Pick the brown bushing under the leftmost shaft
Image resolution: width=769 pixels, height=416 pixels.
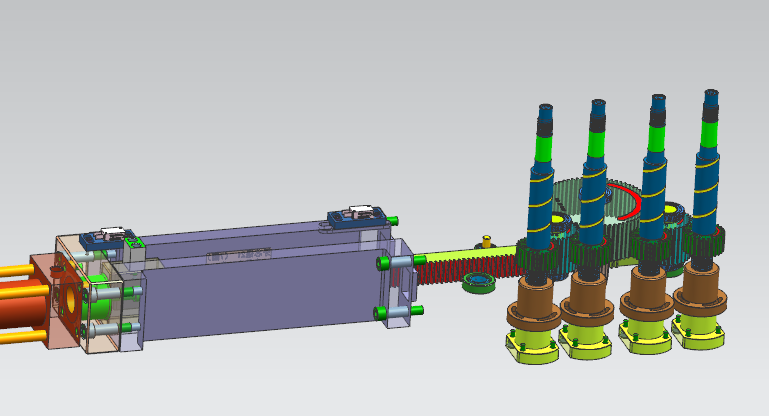534,303
